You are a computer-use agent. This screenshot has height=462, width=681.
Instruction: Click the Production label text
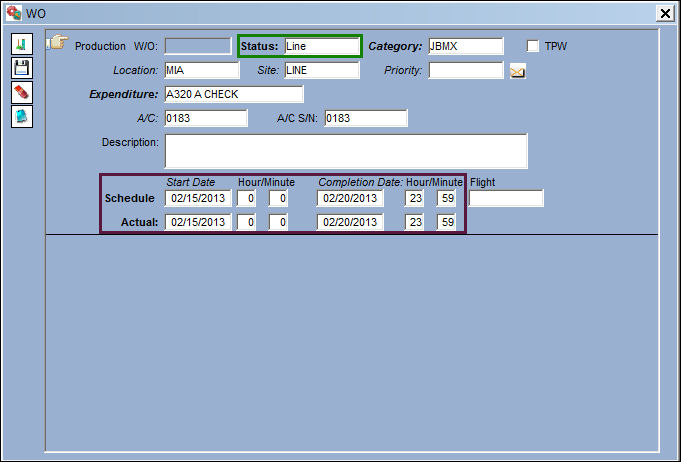coord(100,46)
